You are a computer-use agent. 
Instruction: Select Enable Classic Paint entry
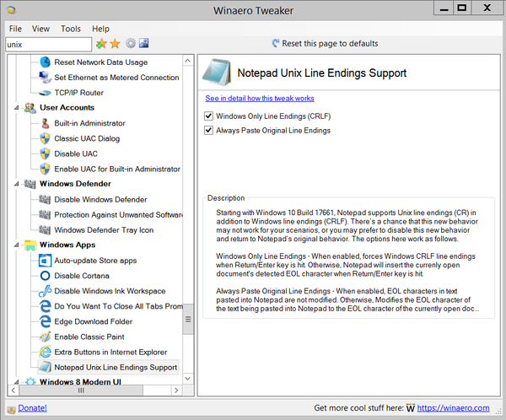pyautogui.click(x=89, y=337)
